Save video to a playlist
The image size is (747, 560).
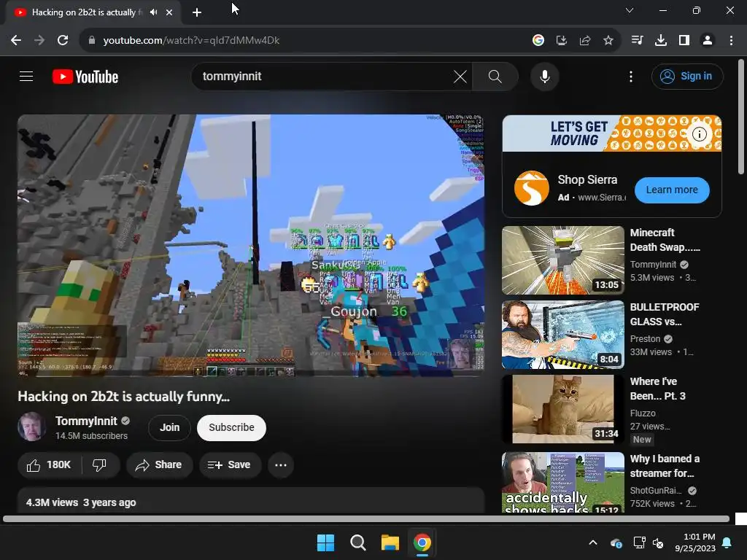tap(230, 464)
